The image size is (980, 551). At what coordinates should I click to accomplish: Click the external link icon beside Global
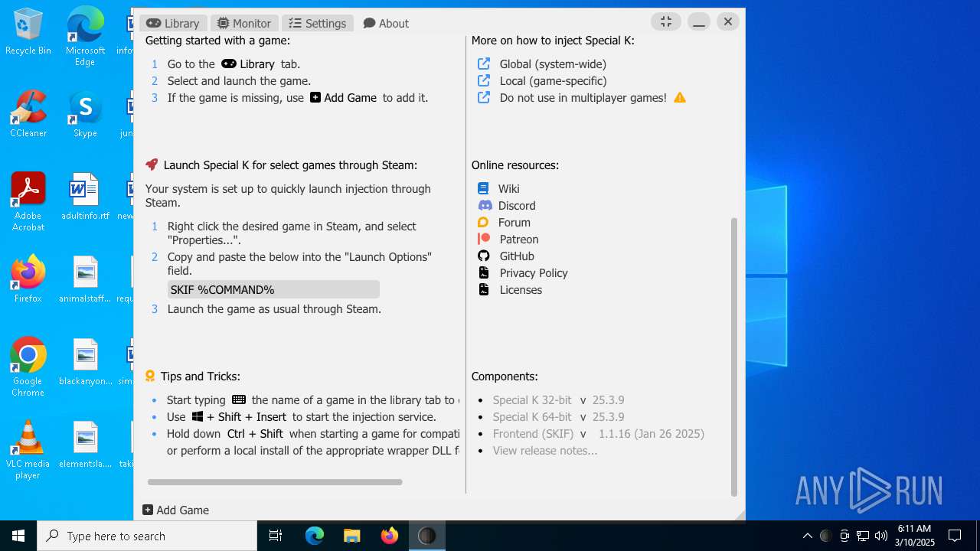(x=484, y=64)
